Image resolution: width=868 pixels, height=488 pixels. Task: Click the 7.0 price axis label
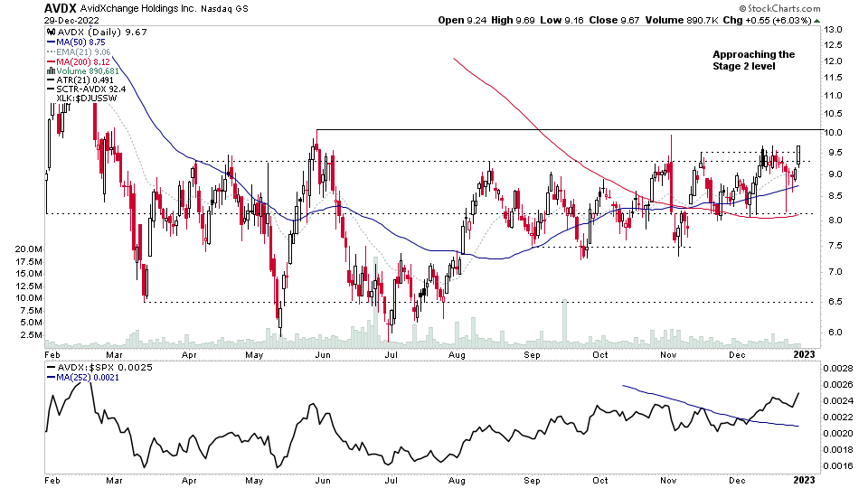pyautogui.click(x=835, y=272)
